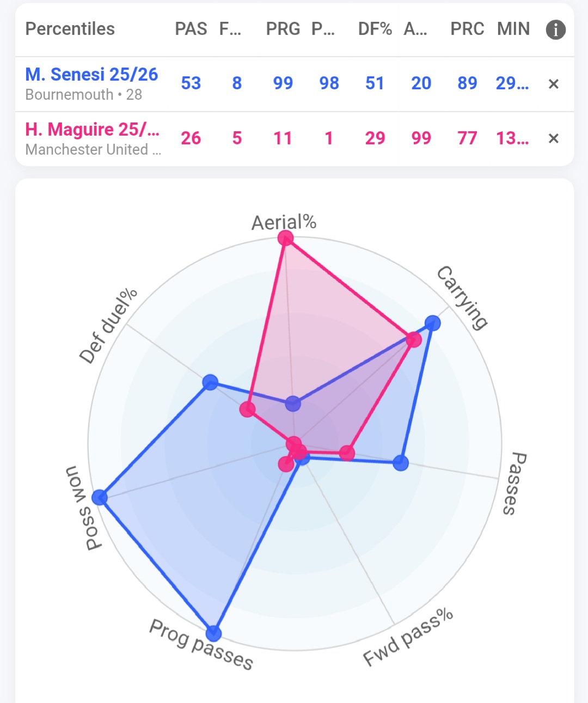Select the PRG column header

[283, 29]
